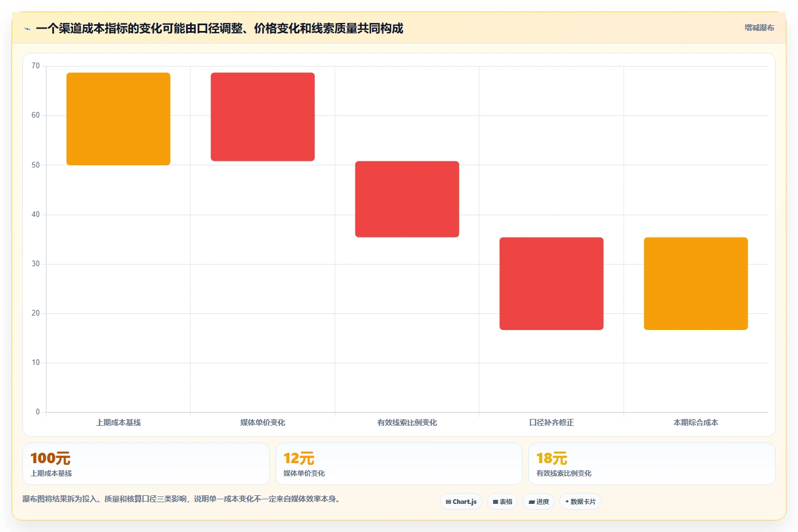Click the 口径补齐修正 x-axis label

(551, 422)
